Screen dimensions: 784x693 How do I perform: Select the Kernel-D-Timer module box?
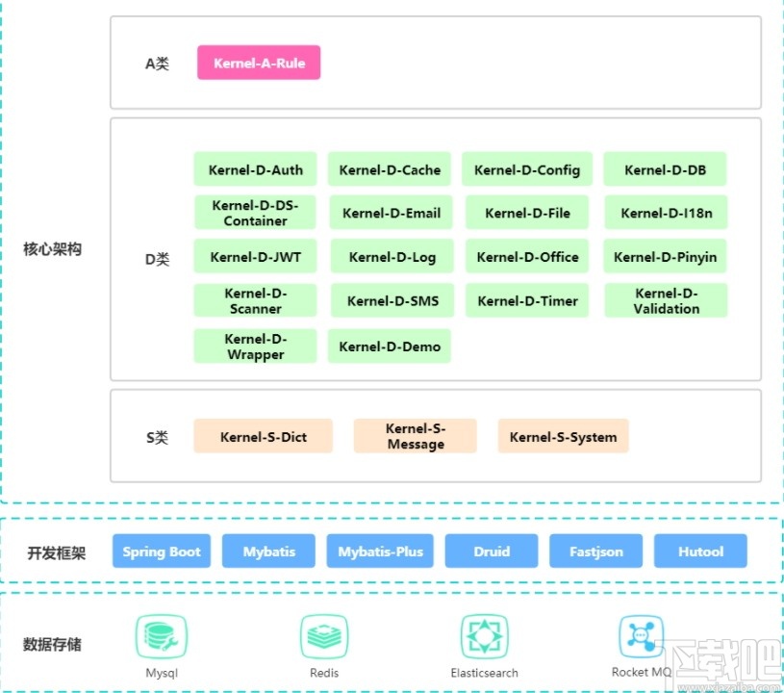527,300
